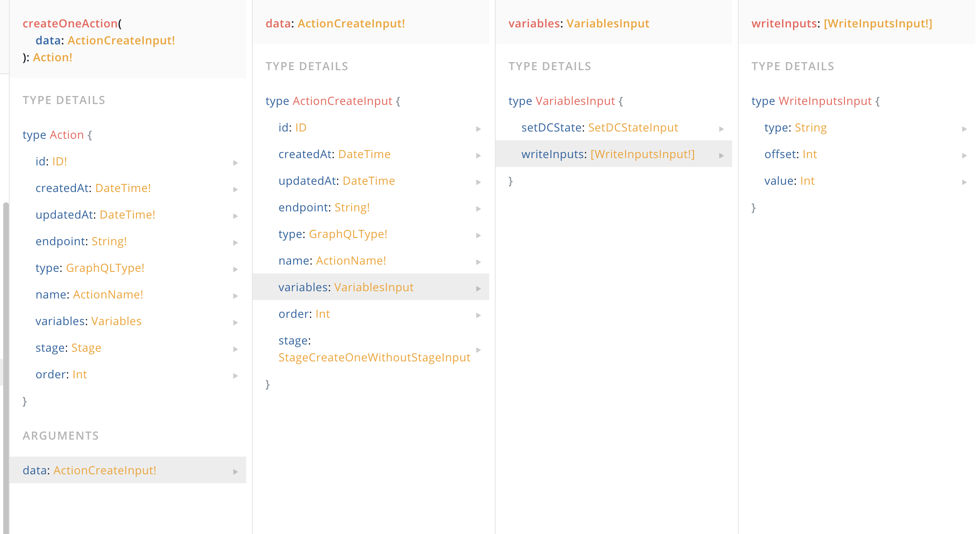Open setDCState: SetDCStateInput field
Screen dimensions: 980x534
pyautogui.click(x=614, y=127)
